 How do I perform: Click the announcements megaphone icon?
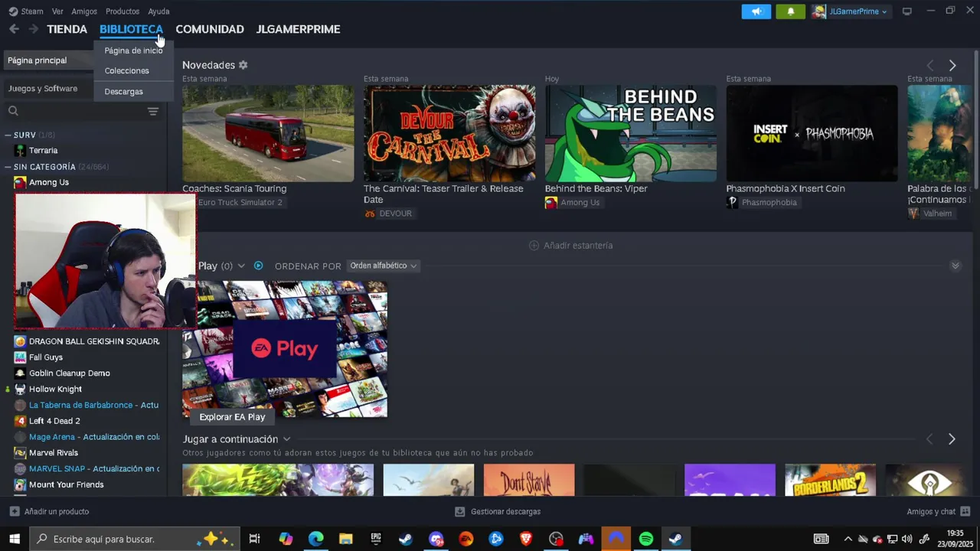click(756, 11)
